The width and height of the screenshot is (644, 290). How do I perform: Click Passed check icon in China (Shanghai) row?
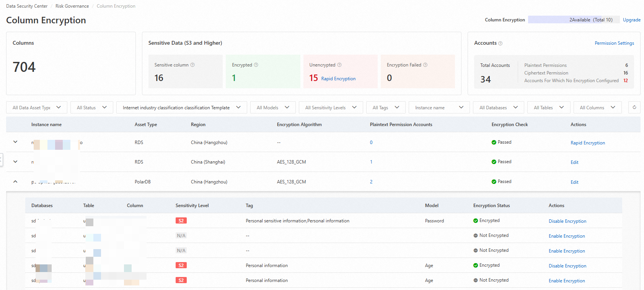494,162
